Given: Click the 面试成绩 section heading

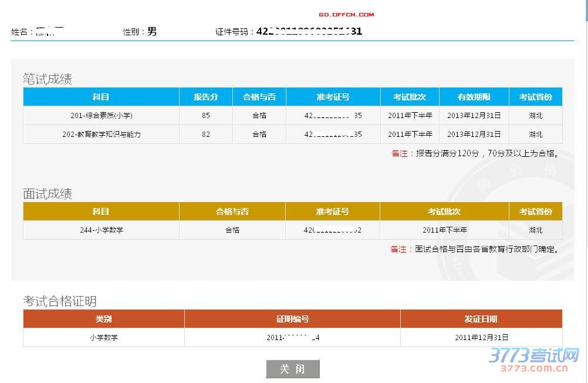Looking at the screenshot, I should click(48, 194).
